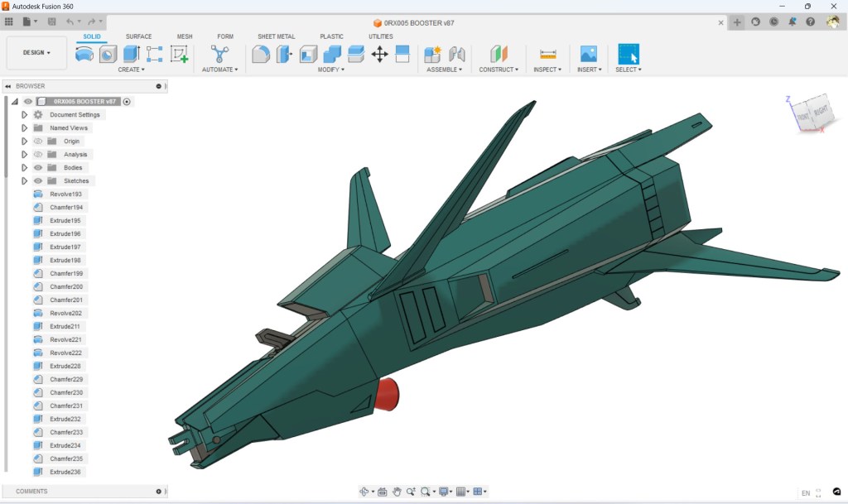Toggle visibility of the Sketches folder

[37, 181]
